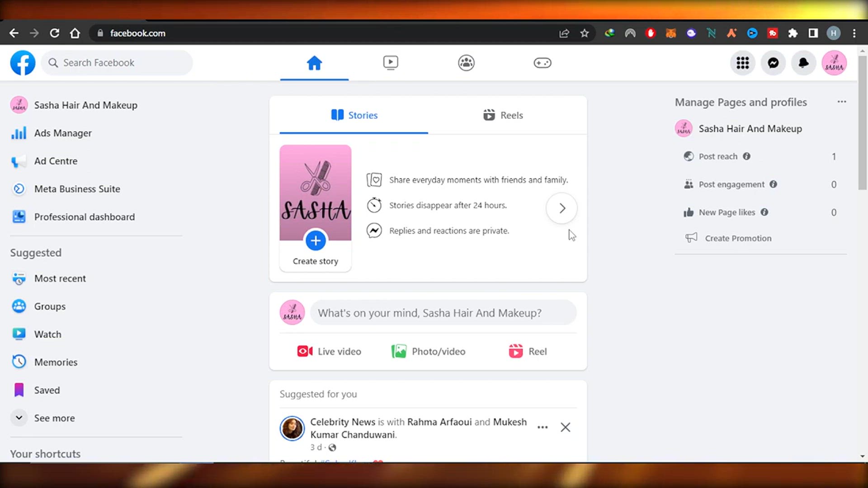868x488 pixels.
Task: Click into Search Facebook field
Action: (117, 63)
